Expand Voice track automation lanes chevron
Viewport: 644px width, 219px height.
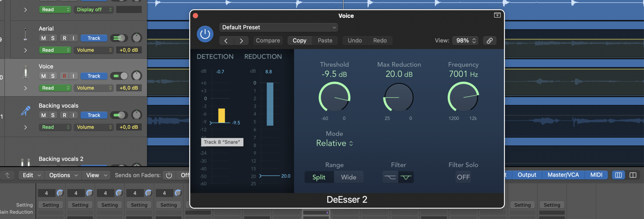click(25, 88)
